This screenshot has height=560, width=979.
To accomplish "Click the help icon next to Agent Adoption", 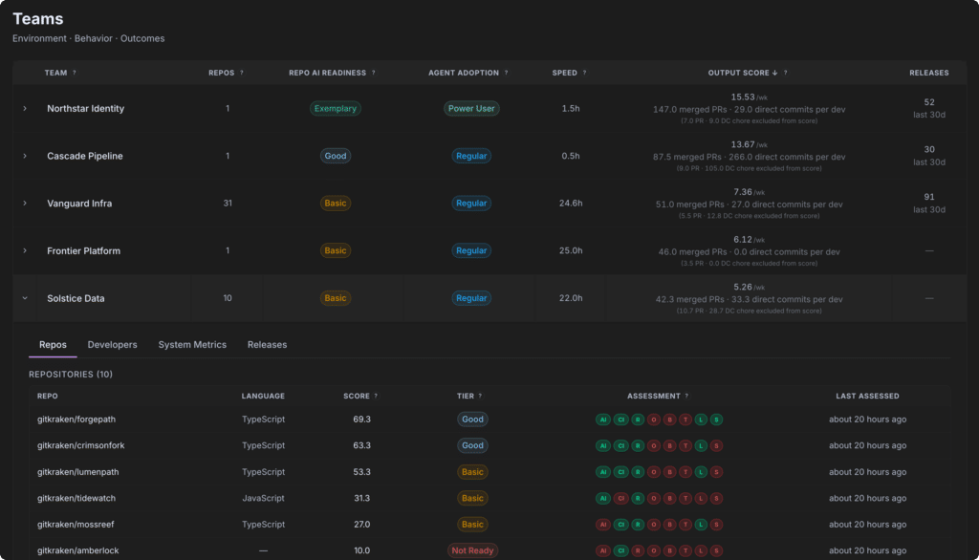I will pyautogui.click(x=506, y=73).
